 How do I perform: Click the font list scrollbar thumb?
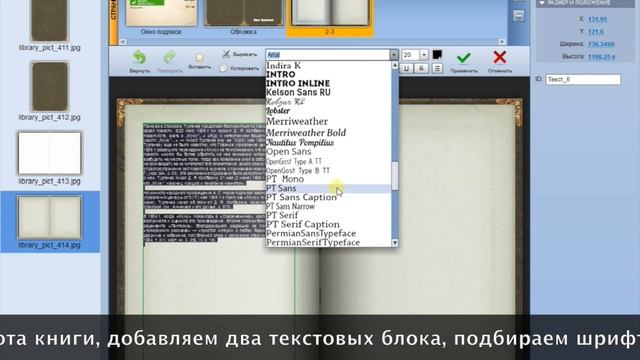pyautogui.click(x=395, y=176)
